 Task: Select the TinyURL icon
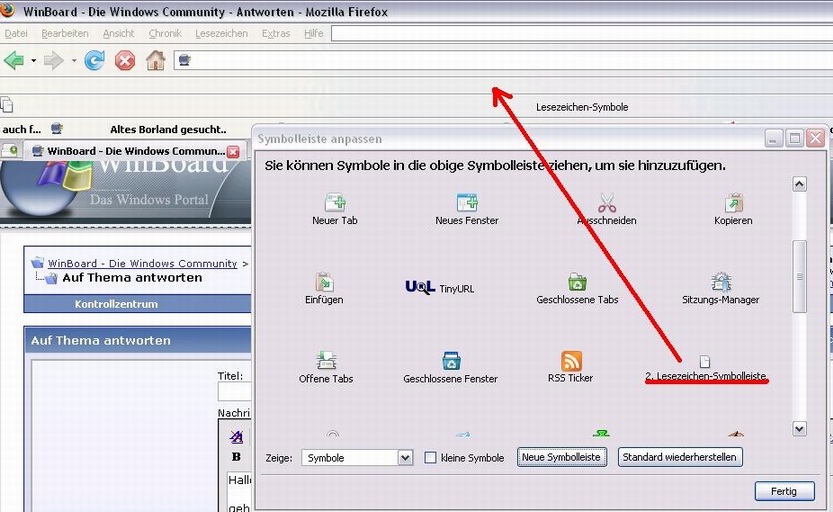coord(420,287)
